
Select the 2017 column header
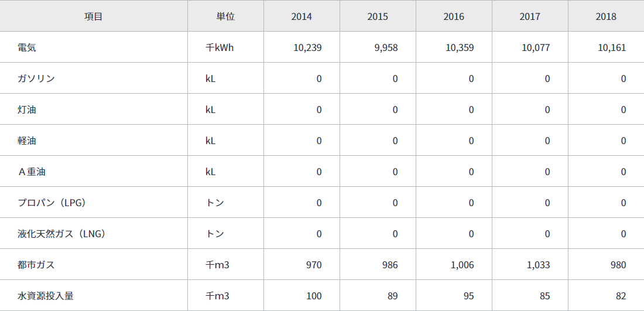click(530, 16)
